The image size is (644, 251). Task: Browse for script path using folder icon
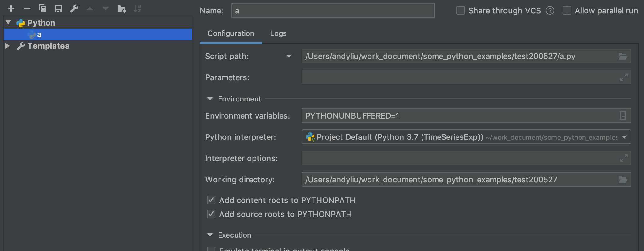(x=623, y=56)
